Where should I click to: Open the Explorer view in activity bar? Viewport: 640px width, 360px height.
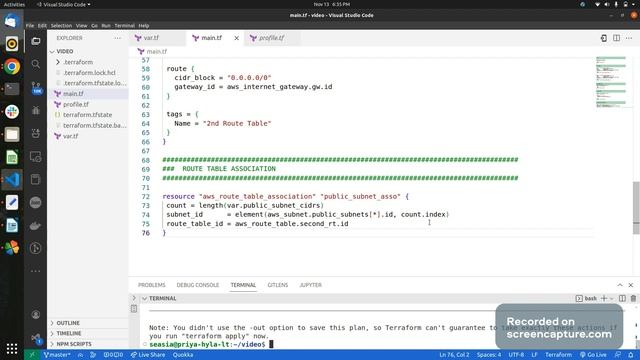36,41
